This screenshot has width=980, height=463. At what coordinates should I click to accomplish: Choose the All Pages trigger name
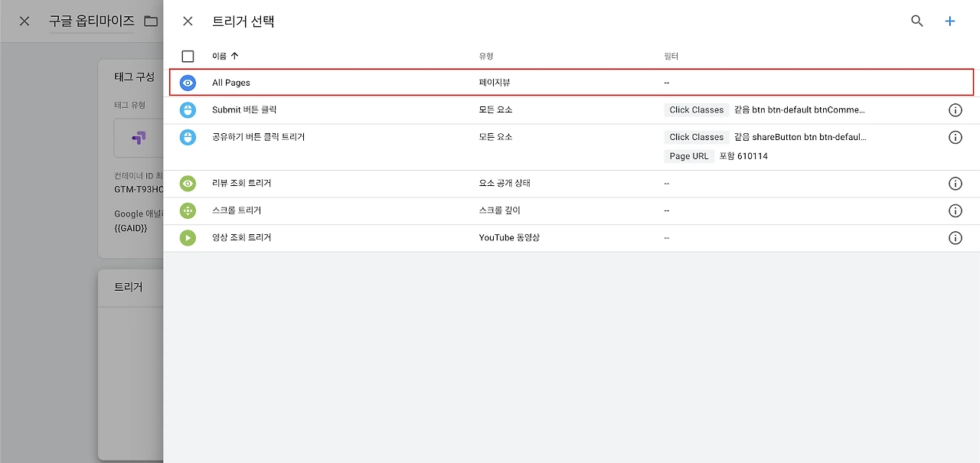pos(231,83)
